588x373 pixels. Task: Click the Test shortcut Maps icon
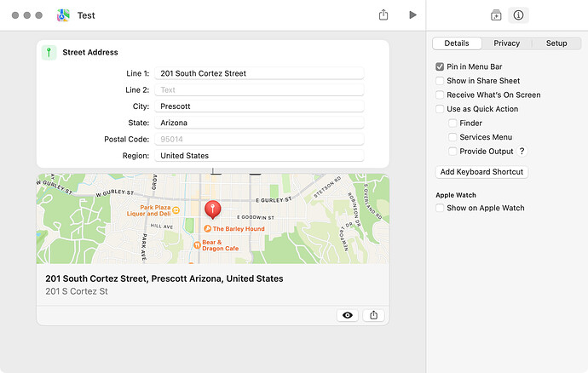click(63, 15)
